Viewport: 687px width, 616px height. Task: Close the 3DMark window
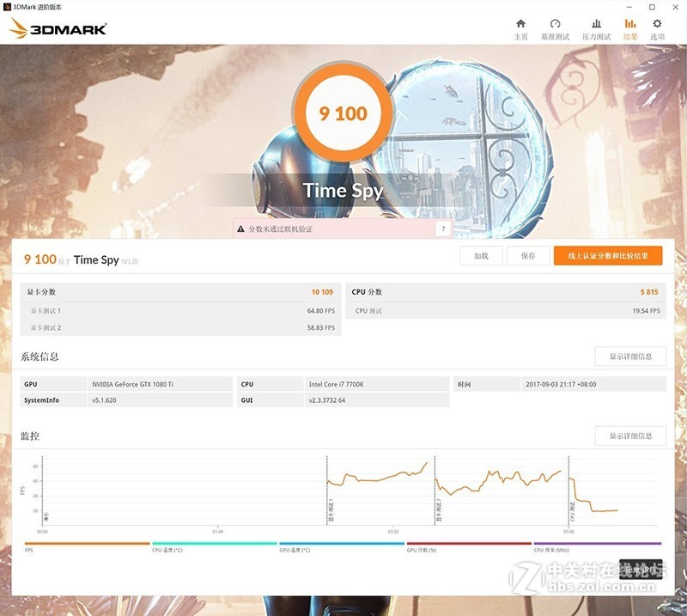point(676,7)
